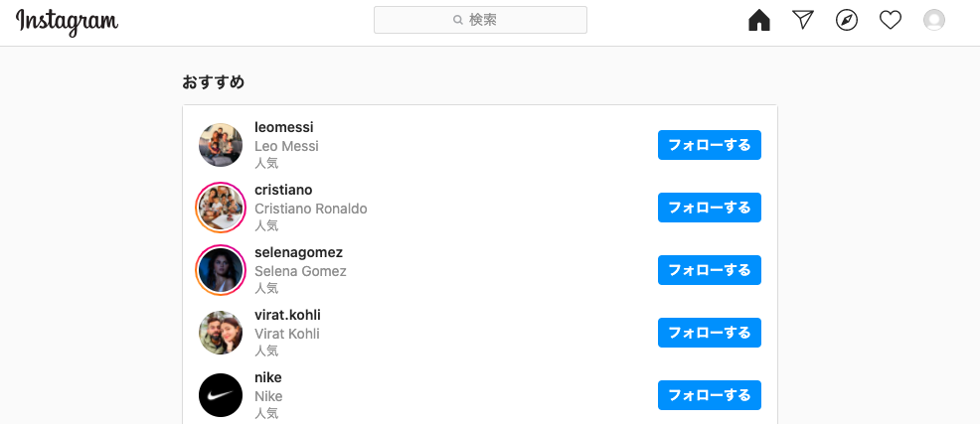This screenshot has width=980, height=424.
Task: Open the Explore compass icon
Action: (x=847, y=20)
